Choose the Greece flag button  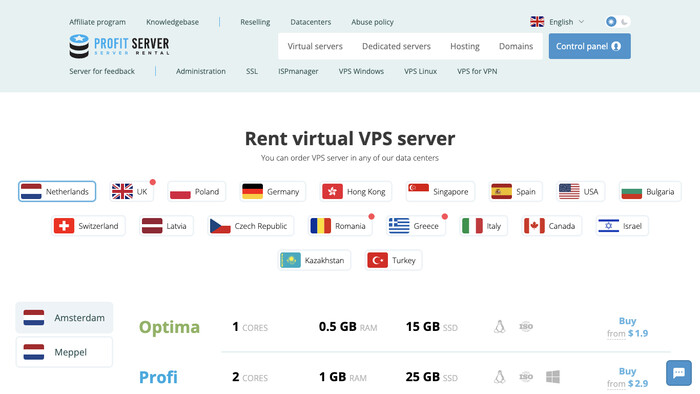pyautogui.click(x=416, y=226)
